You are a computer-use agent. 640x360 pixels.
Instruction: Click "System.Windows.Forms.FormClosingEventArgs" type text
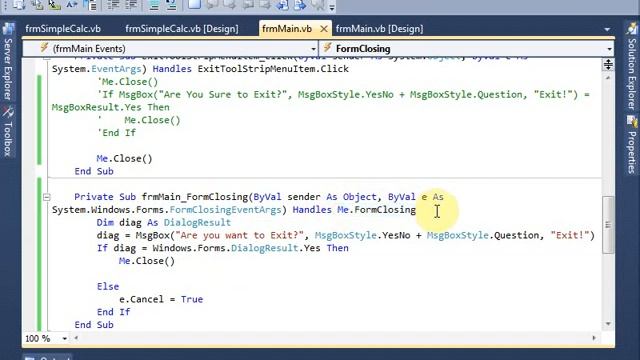[167, 210]
